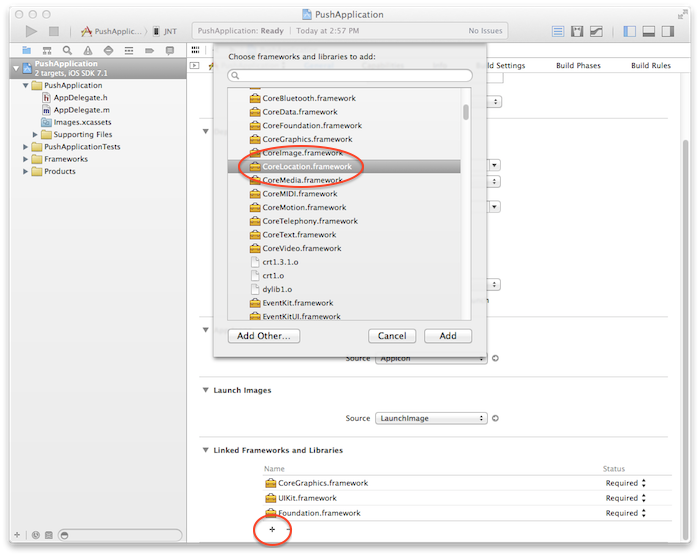Toggle the utilities pane visibility
The width and height of the screenshot is (700, 556).
(668, 31)
